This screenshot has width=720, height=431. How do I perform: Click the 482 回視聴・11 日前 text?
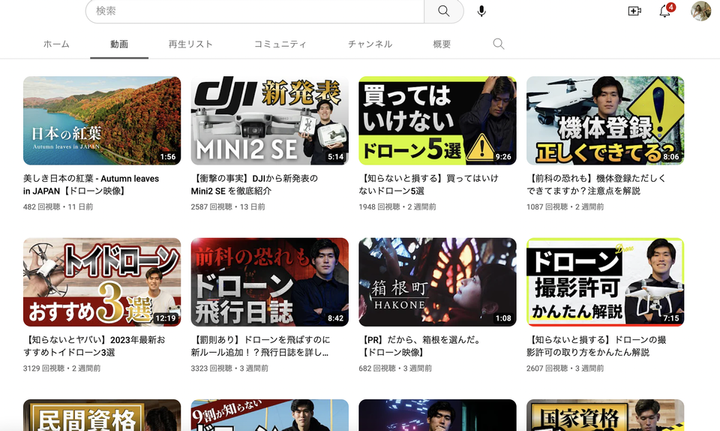(58, 207)
